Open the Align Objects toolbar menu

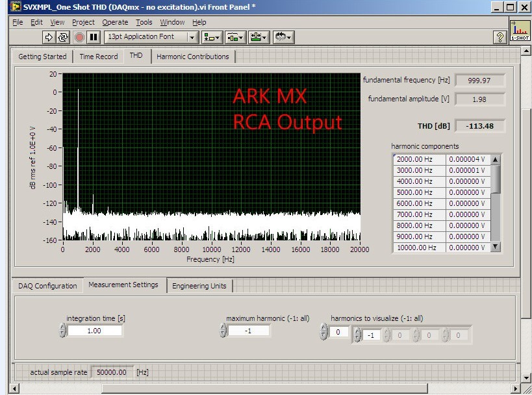pyautogui.click(x=212, y=37)
